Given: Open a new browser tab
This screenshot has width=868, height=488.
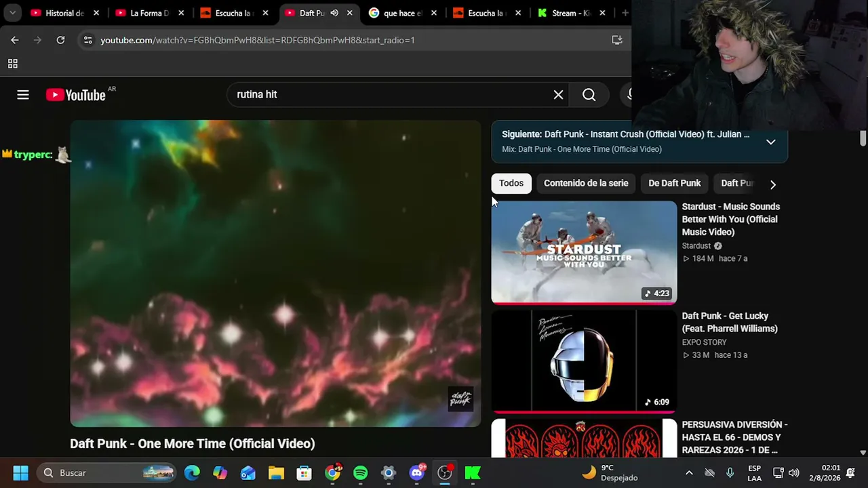Looking at the screenshot, I should (x=625, y=13).
